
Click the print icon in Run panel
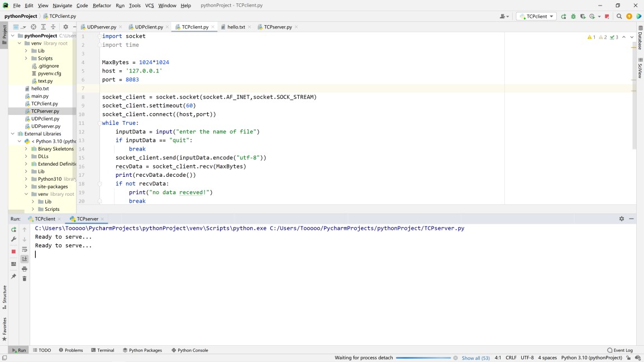coord(25,269)
